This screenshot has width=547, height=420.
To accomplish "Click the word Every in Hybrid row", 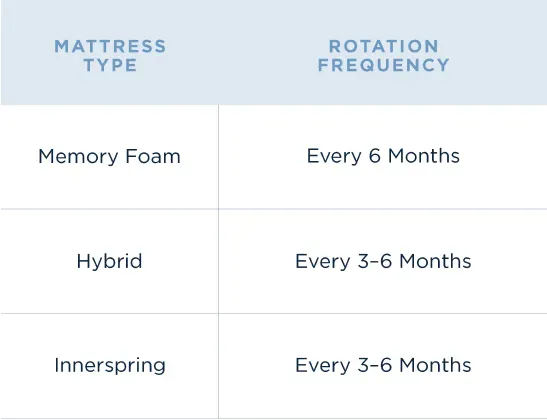I will pos(323,262).
